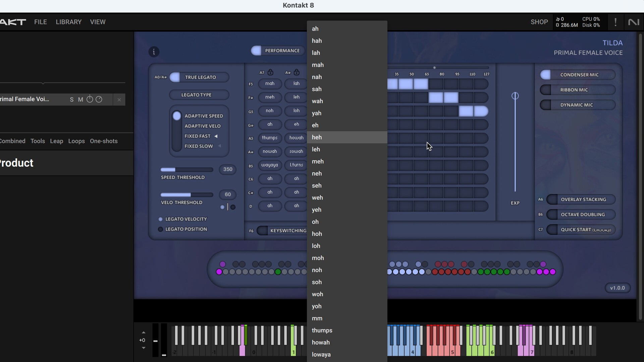
Task: Open the F# 'meh' phrase dropdown
Action: tap(270, 97)
